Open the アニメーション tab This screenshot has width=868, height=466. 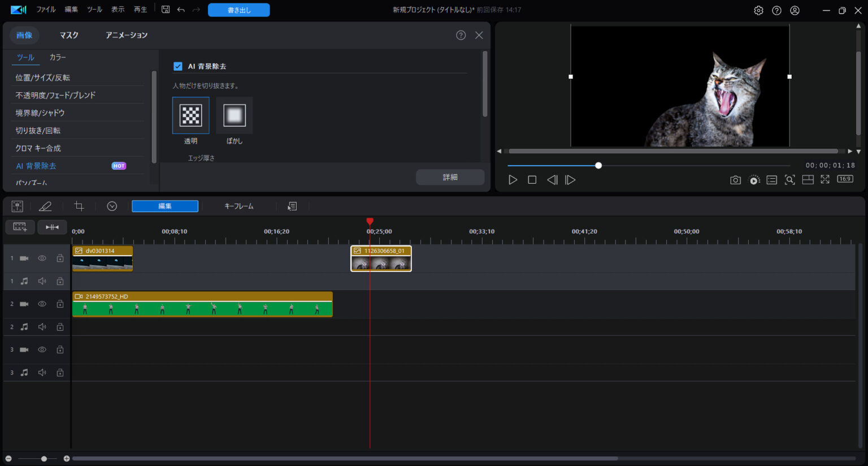click(125, 34)
